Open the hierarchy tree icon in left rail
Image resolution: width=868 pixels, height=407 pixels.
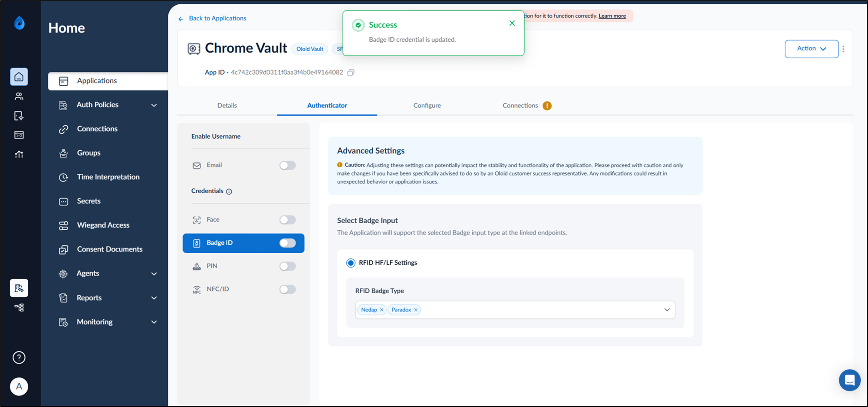pos(19,308)
